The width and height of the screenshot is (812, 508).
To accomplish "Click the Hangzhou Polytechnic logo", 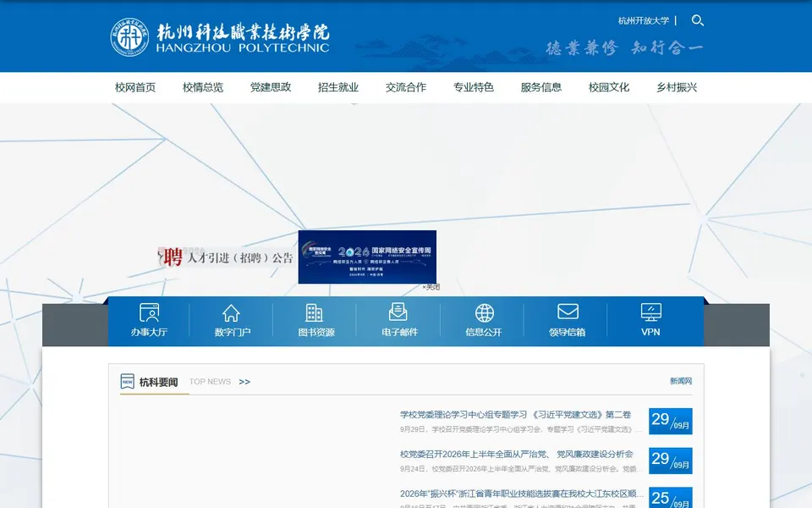I will pyautogui.click(x=220, y=37).
